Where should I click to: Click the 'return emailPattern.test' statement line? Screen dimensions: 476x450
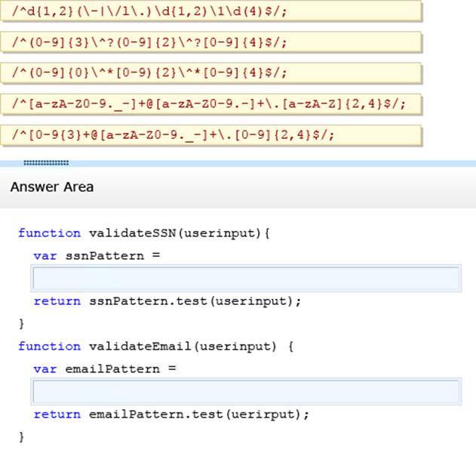(x=171, y=414)
